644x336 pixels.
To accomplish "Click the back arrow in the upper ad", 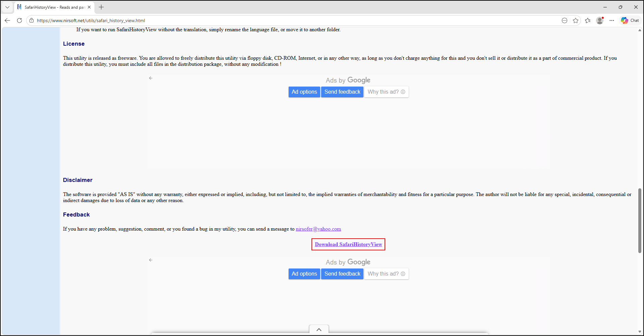I will coord(151,78).
